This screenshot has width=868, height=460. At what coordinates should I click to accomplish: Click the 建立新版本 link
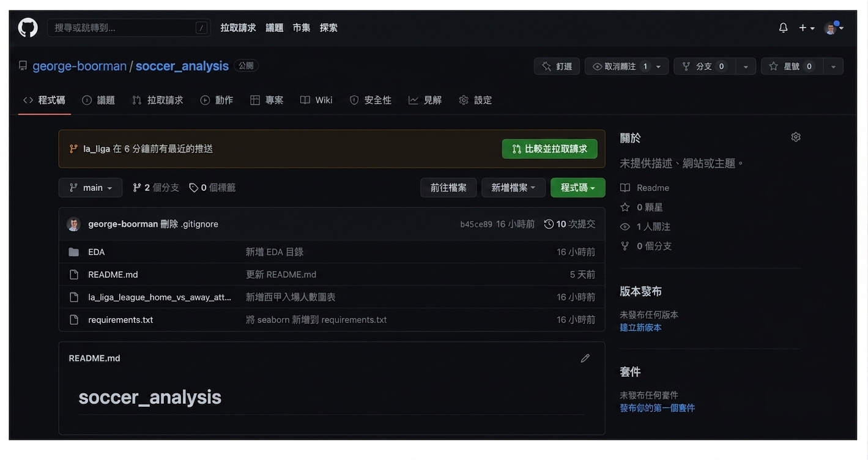640,328
